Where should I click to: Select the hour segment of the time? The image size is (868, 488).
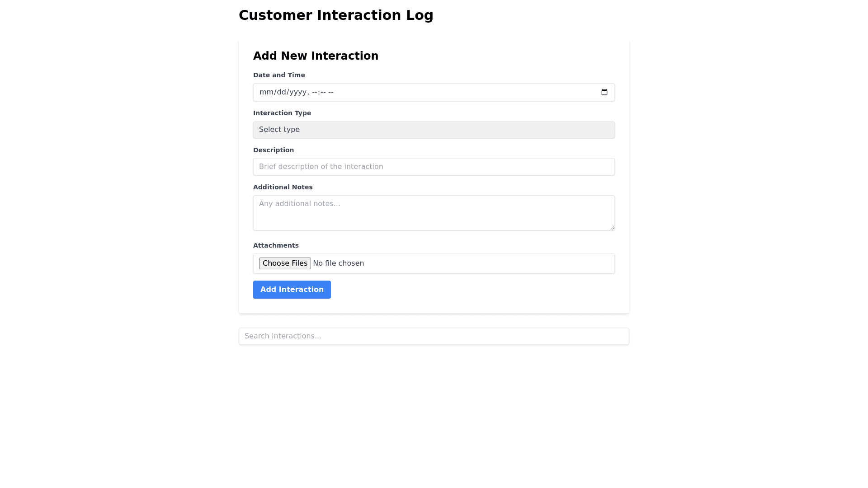[x=315, y=92]
